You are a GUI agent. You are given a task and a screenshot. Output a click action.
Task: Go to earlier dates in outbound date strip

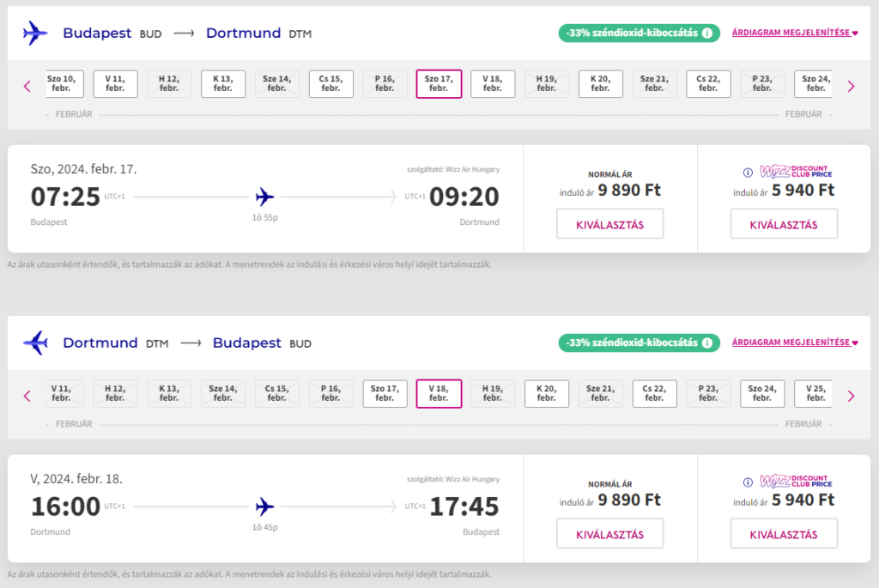[27, 86]
